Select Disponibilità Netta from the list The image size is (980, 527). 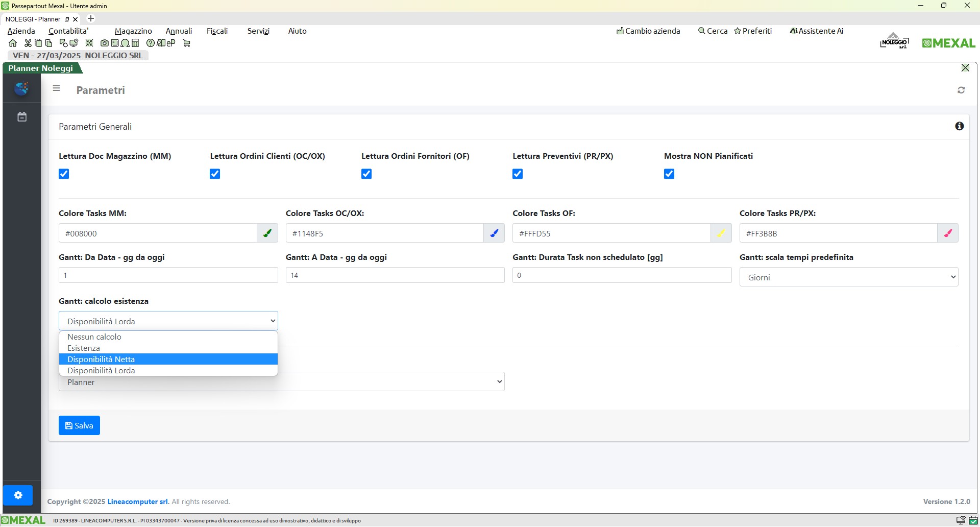tap(101, 360)
